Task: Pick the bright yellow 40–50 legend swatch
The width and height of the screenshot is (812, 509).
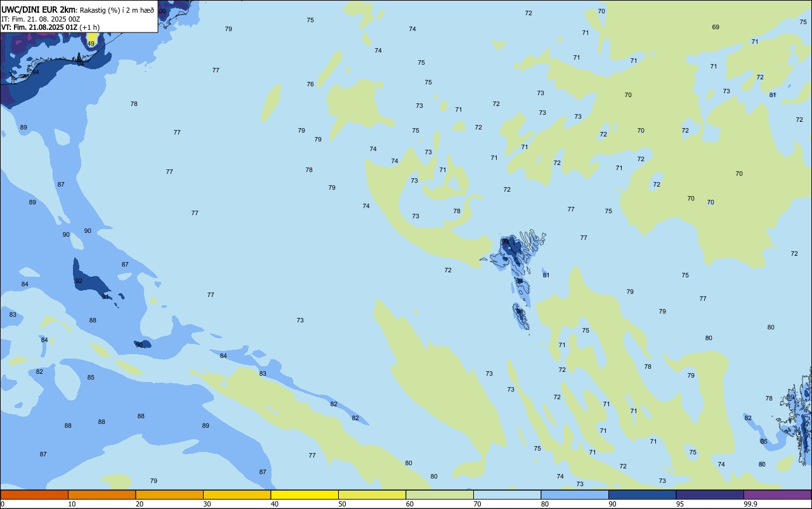Action: (304, 494)
